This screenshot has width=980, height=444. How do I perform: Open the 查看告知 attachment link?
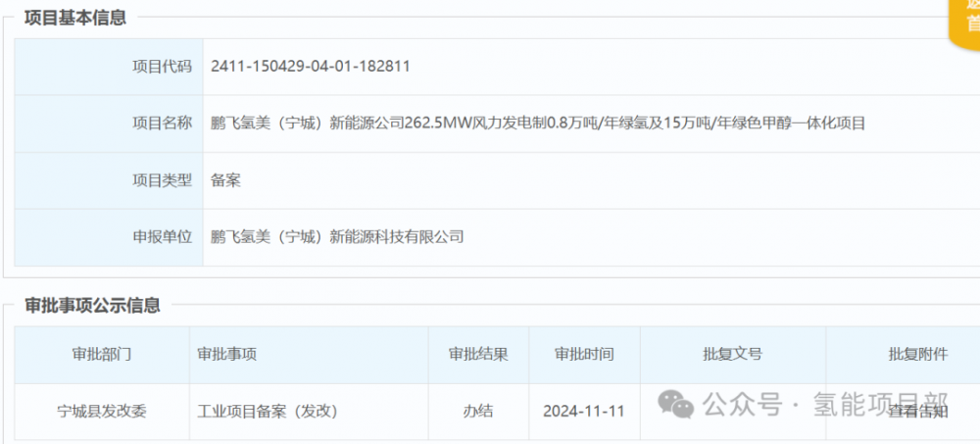click(x=917, y=411)
